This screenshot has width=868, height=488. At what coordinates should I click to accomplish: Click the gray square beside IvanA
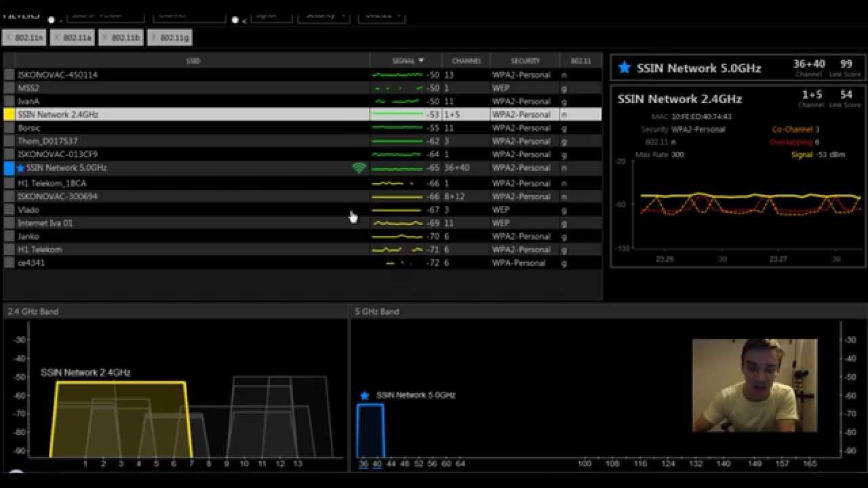(x=9, y=101)
